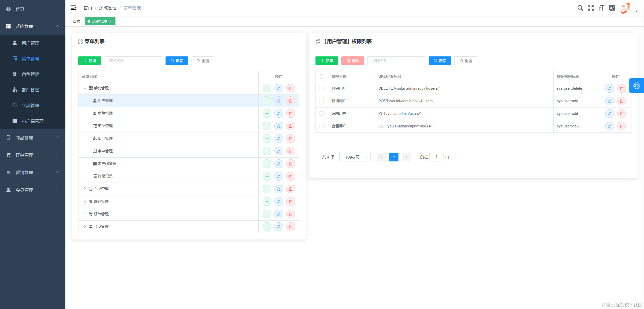Click 重置 button in 权限列表 panel
The width and height of the screenshot is (644, 309).
(466, 61)
